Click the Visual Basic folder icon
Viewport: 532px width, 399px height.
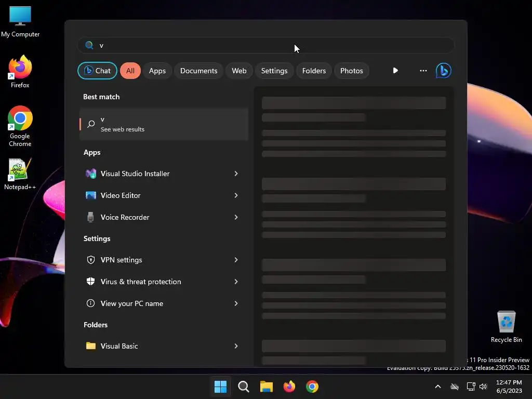[90, 346]
